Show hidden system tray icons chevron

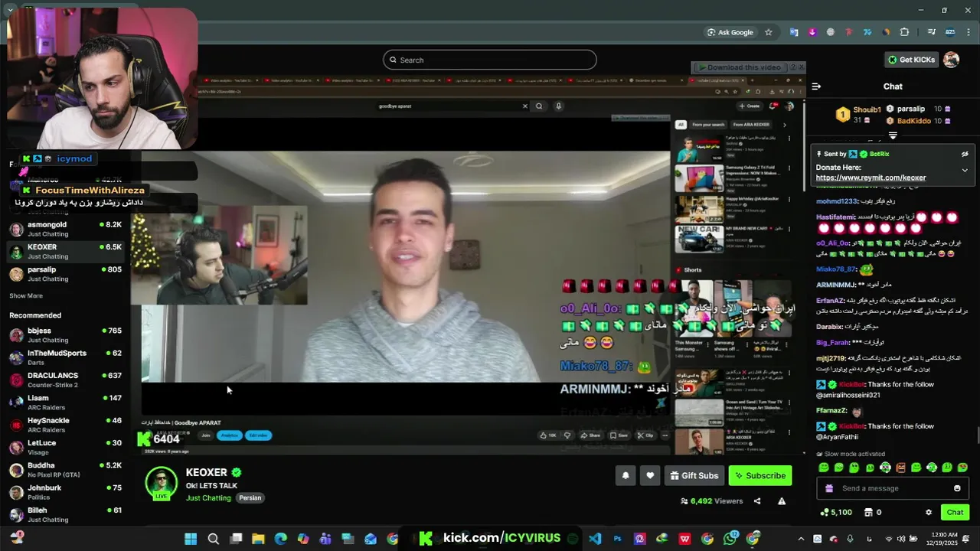click(x=801, y=539)
